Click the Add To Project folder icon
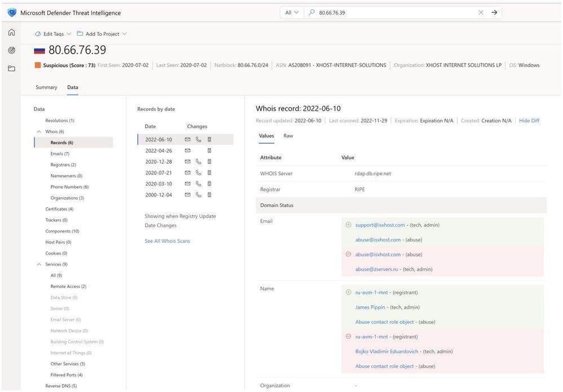The height and width of the screenshot is (392, 563). (80, 33)
